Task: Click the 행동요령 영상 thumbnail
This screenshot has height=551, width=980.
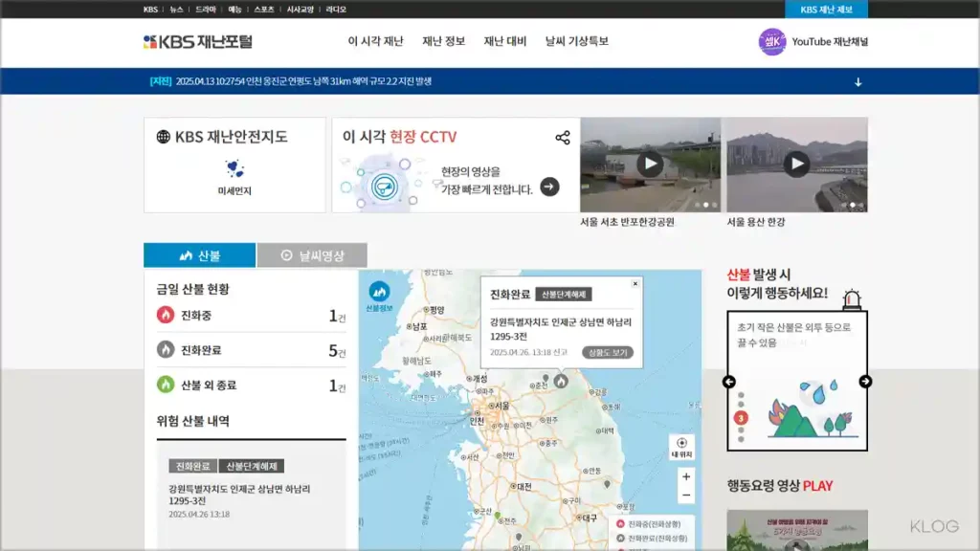Action: (x=797, y=530)
